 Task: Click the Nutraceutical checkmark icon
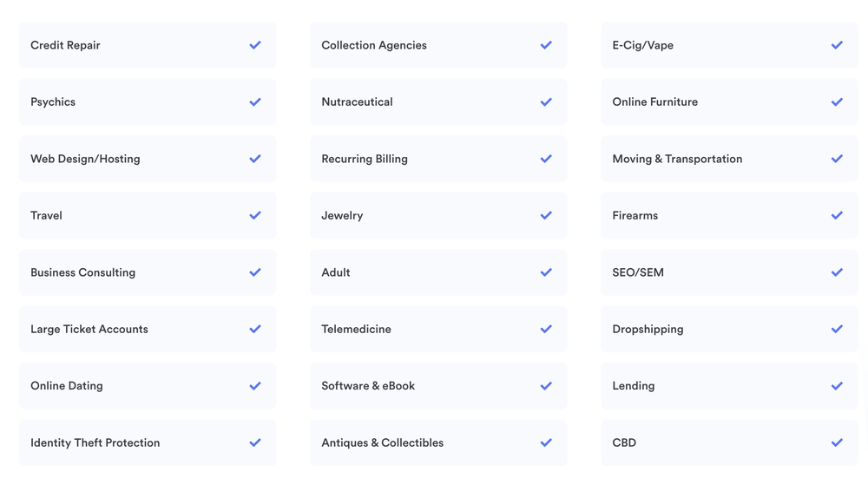coord(546,102)
